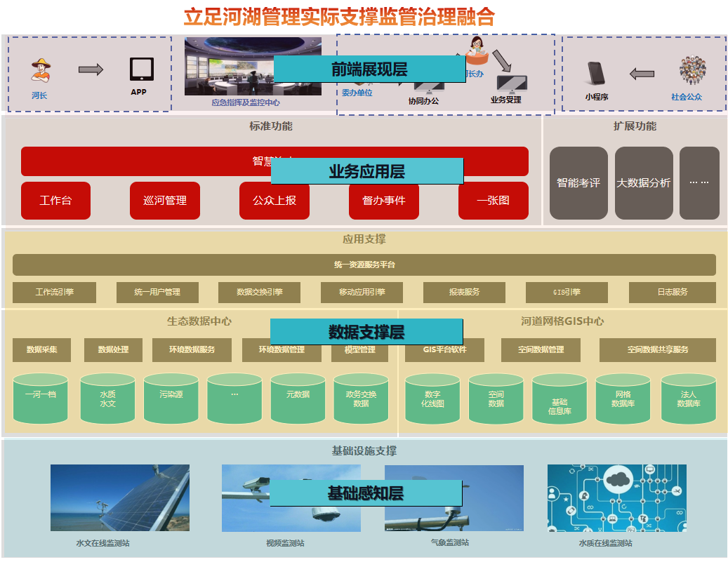Image resolution: width=728 pixels, height=562 pixels.
Task: Select the 公众上报 module
Action: tap(274, 201)
